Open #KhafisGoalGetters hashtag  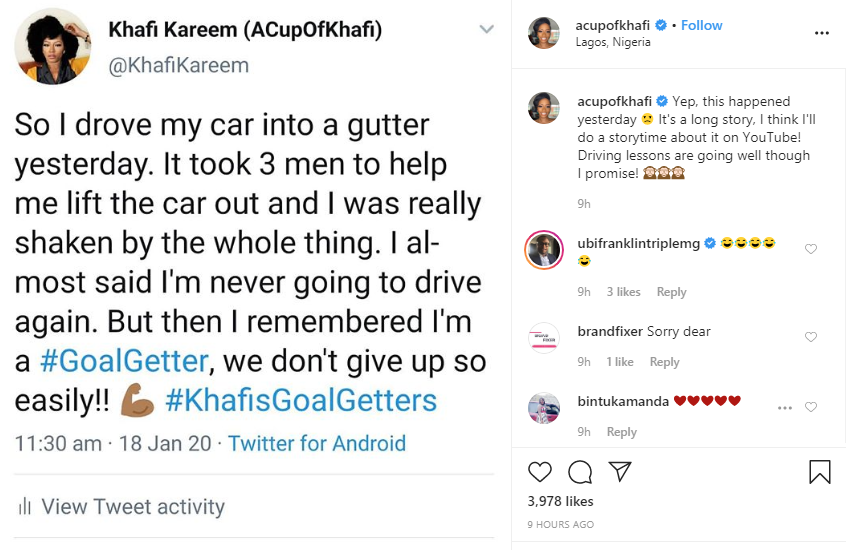301,401
